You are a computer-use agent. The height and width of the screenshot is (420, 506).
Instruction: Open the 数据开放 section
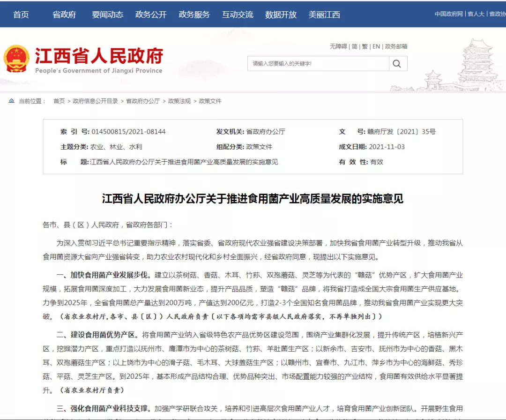[x=280, y=15]
